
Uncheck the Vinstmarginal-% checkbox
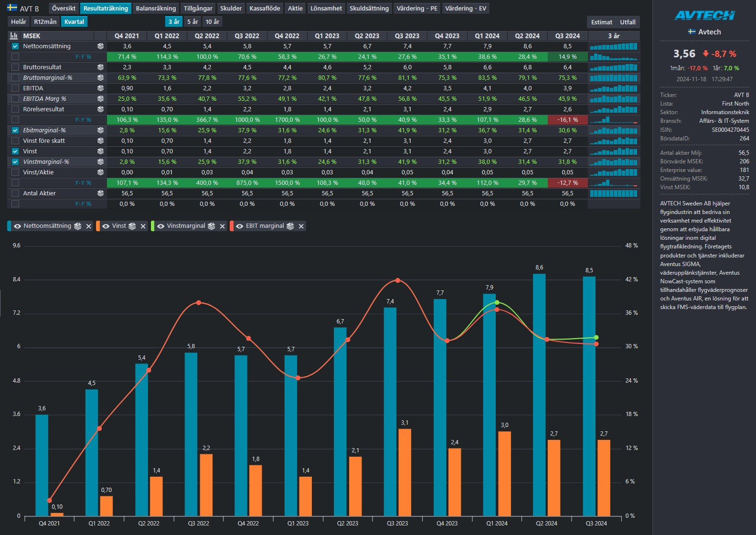click(15, 162)
